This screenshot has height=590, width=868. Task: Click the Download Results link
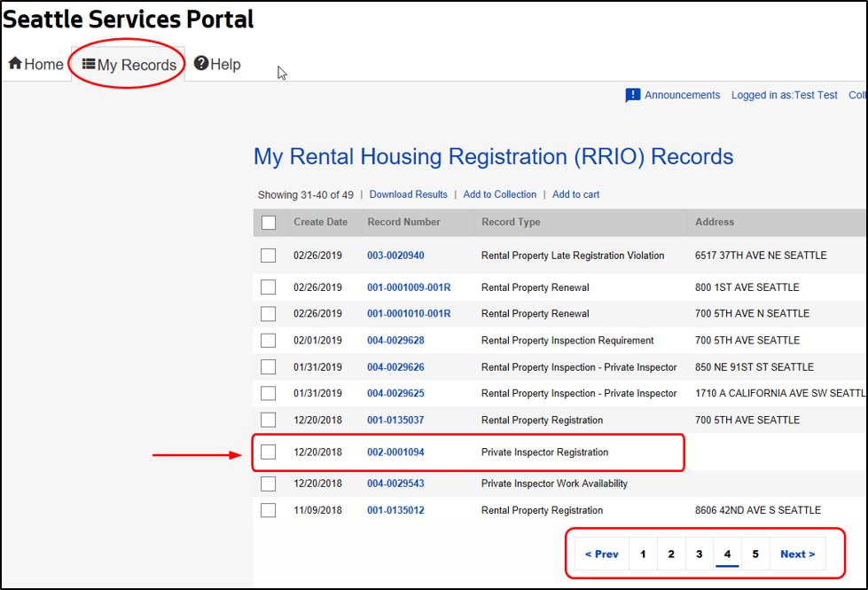pyautogui.click(x=408, y=194)
